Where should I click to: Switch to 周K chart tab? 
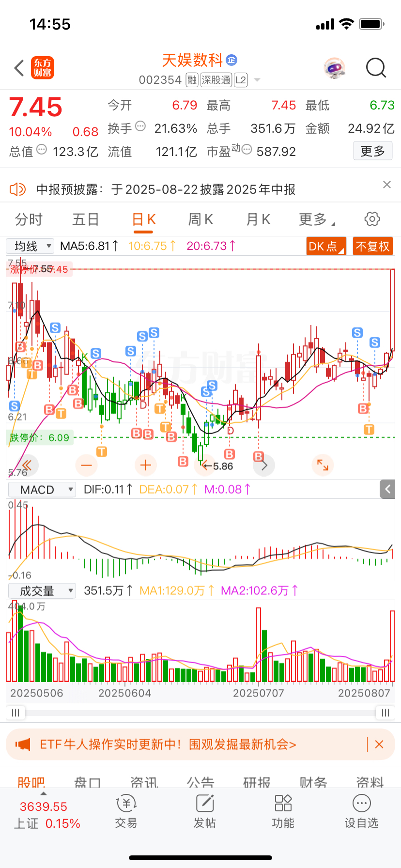[200, 219]
